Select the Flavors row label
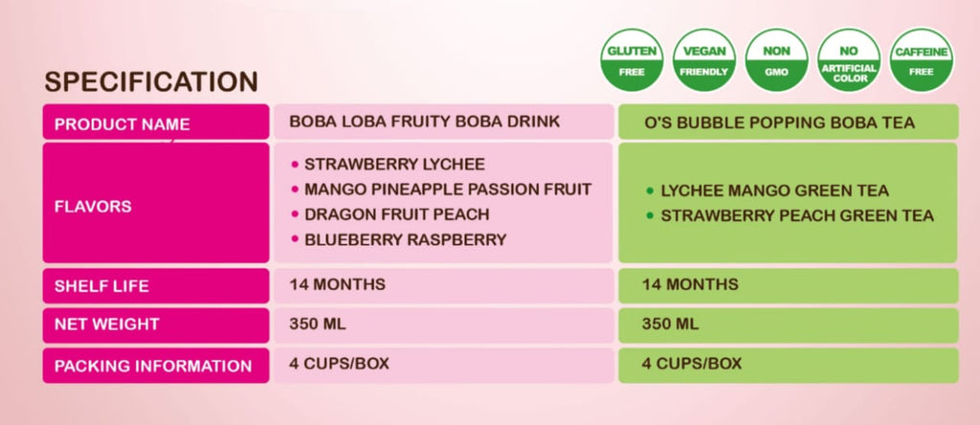Image resolution: width=980 pixels, height=425 pixels. coord(93,206)
